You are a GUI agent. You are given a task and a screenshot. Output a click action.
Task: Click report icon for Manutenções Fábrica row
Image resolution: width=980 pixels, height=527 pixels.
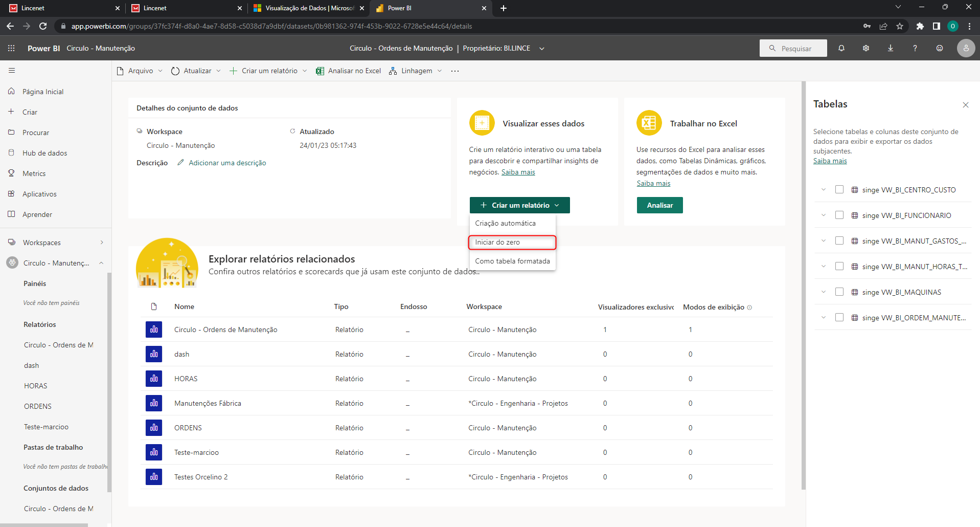pos(154,403)
